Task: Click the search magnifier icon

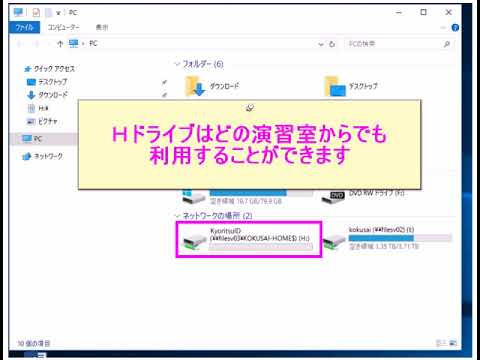Action: 447,44
